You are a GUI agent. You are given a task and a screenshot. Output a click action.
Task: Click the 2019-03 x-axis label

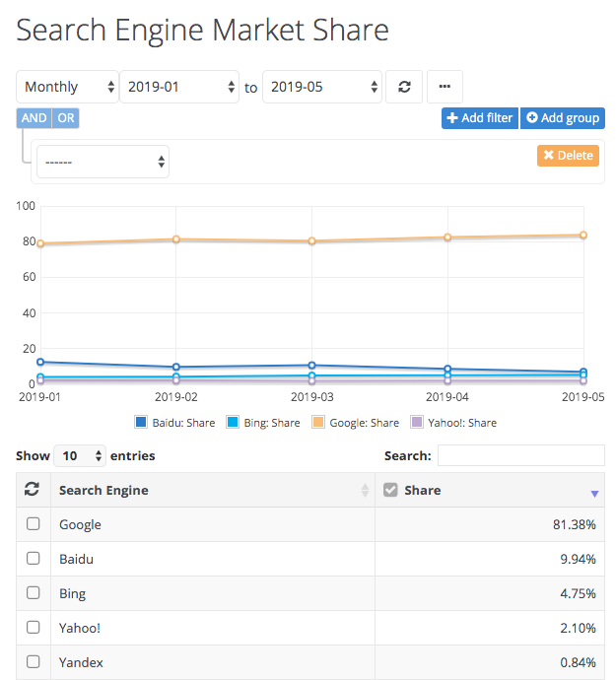[311, 397]
